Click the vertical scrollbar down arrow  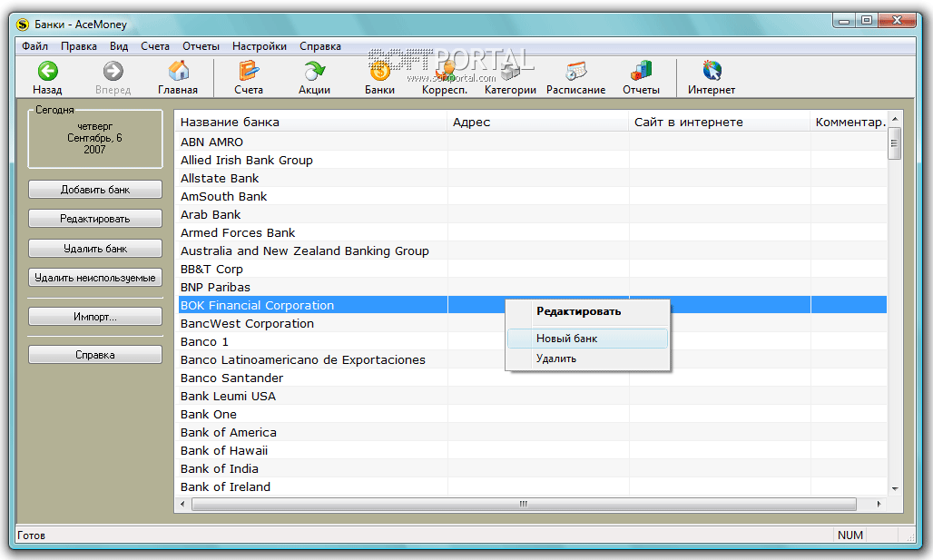(x=895, y=488)
